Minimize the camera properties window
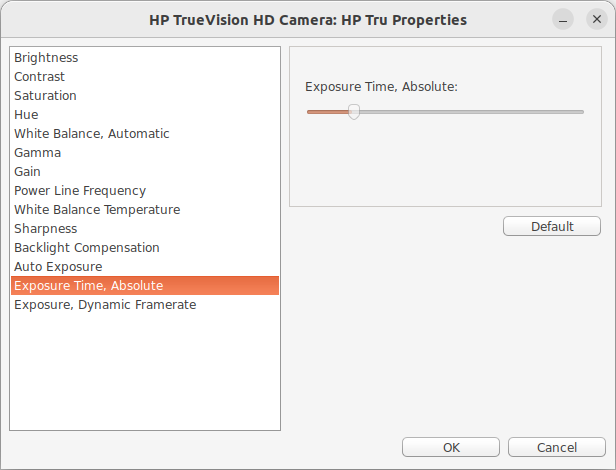The height and width of the screenshot is (470, 616). pos(564,20)
